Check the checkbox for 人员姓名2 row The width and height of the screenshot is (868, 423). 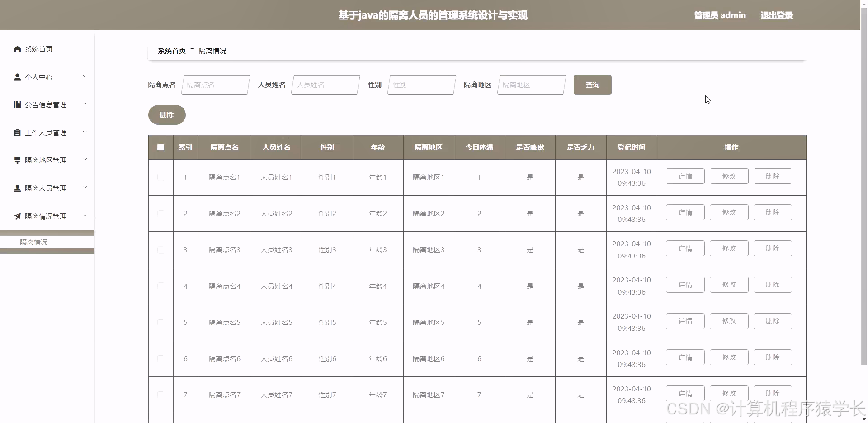tap(160, 214)
